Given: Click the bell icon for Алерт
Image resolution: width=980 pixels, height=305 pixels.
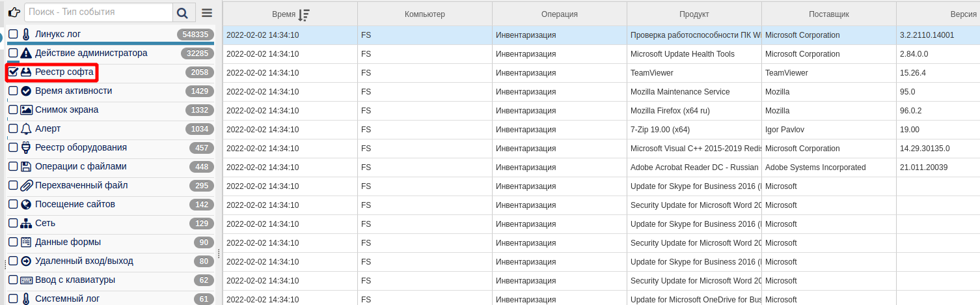Looking at the screenshot, I should pyautogui.click(x=26, y=129).
